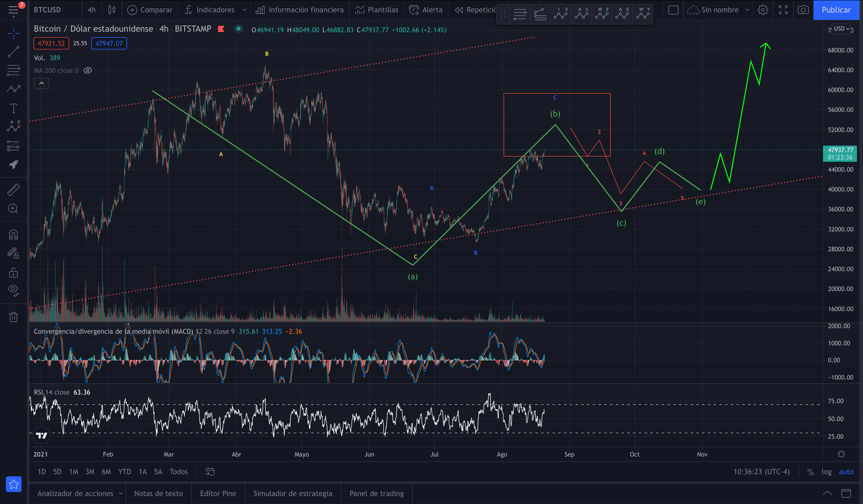Image resolution: width=863 pixels, height=504 pixels.
Task: Open the 'Sin nombre' layout dropdown
Action: click(746, 10)
